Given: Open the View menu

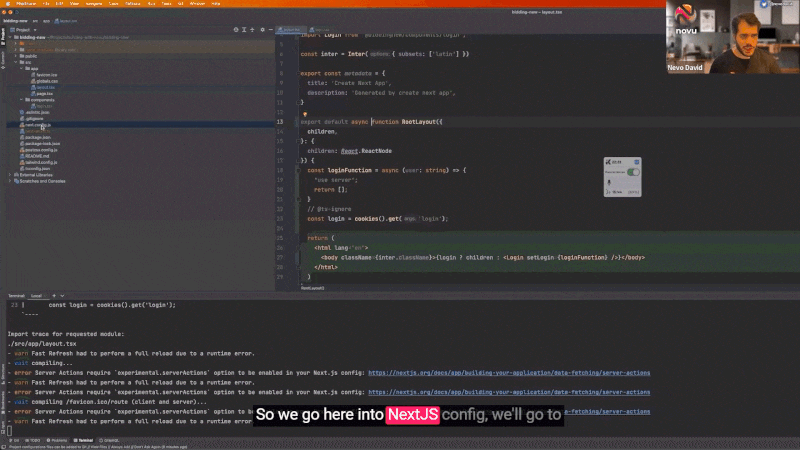Looking at the screenshot, I should [74, 4].
